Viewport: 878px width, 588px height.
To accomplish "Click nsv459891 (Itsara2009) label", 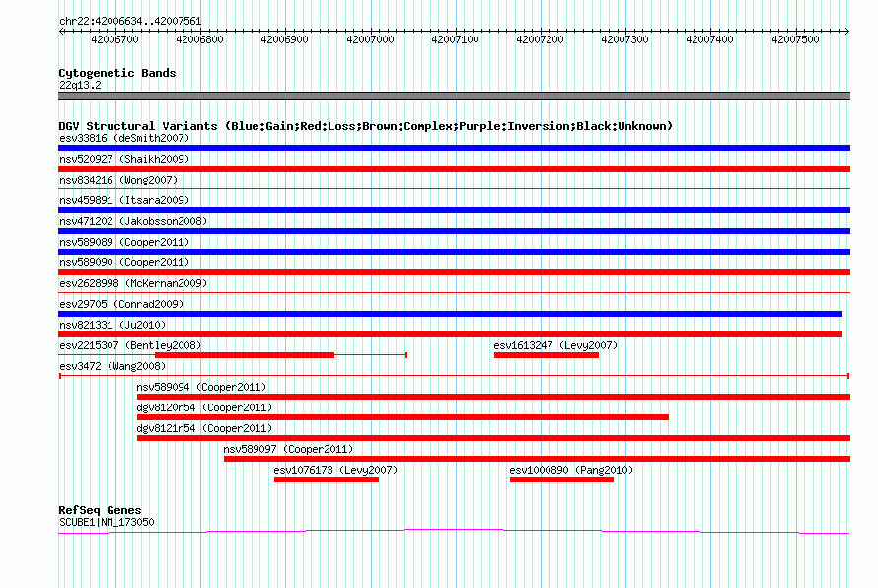I will point(124,200).
